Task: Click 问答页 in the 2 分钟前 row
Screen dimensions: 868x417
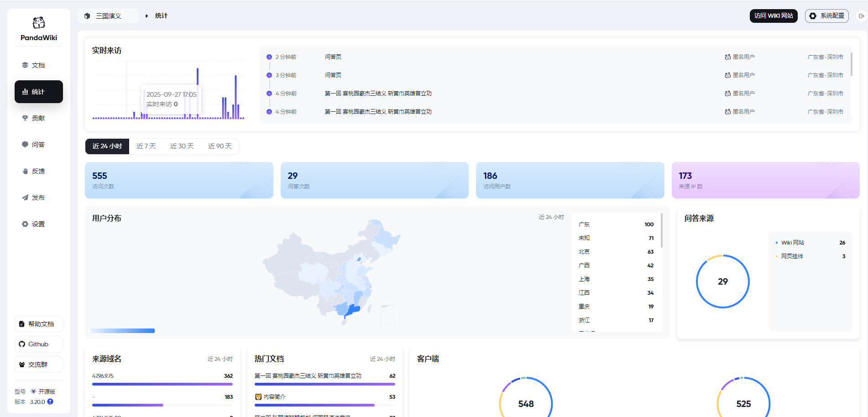Action: click(333, 57)
